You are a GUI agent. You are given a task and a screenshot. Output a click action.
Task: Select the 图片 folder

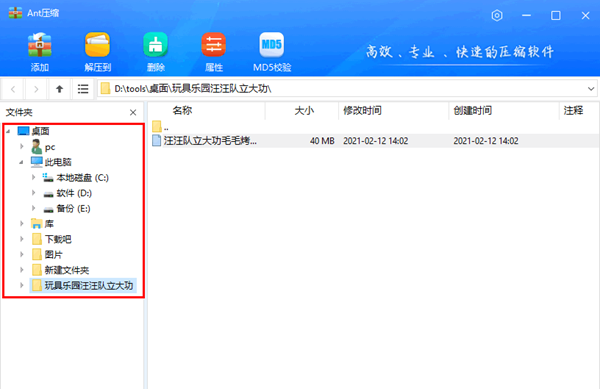47,255
